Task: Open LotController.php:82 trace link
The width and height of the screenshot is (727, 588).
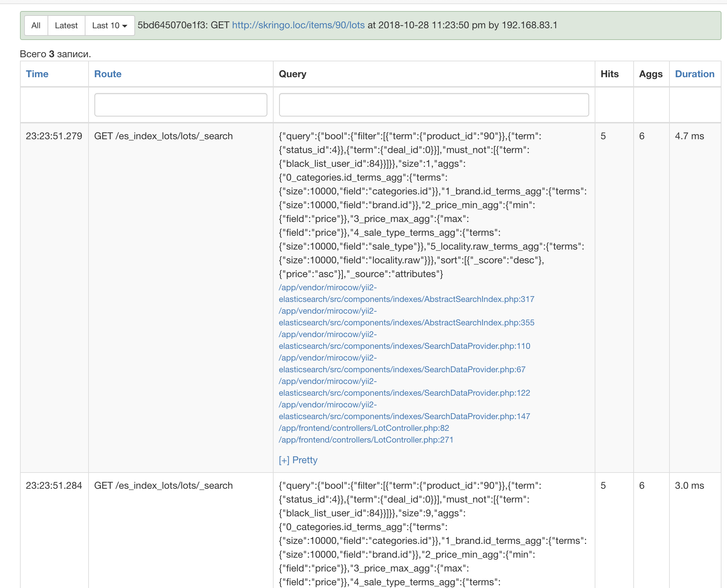Action: 363,428
